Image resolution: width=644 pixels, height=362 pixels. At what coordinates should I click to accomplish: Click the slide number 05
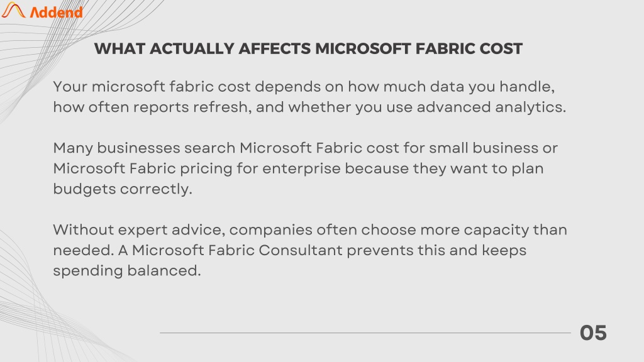(593, 333)
